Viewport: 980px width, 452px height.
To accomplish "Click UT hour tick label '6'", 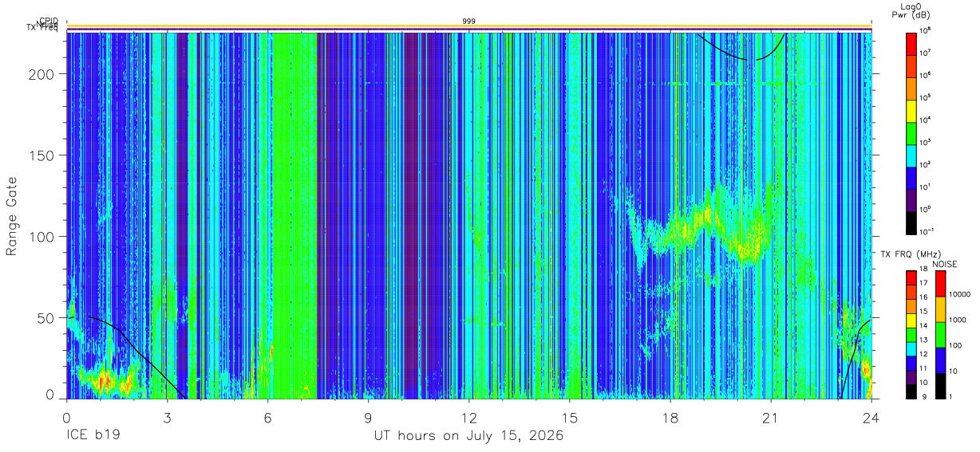I will (x=267, y=417).
